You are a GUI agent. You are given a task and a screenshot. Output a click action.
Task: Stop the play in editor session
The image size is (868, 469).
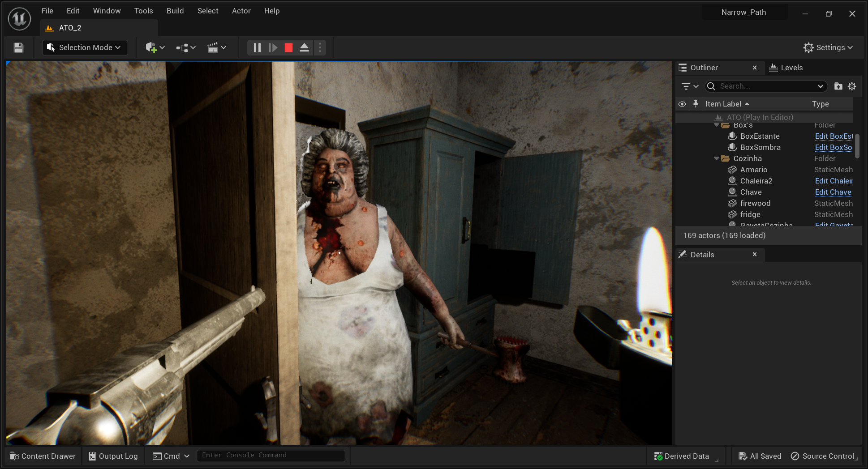click(x=288, y=47)
